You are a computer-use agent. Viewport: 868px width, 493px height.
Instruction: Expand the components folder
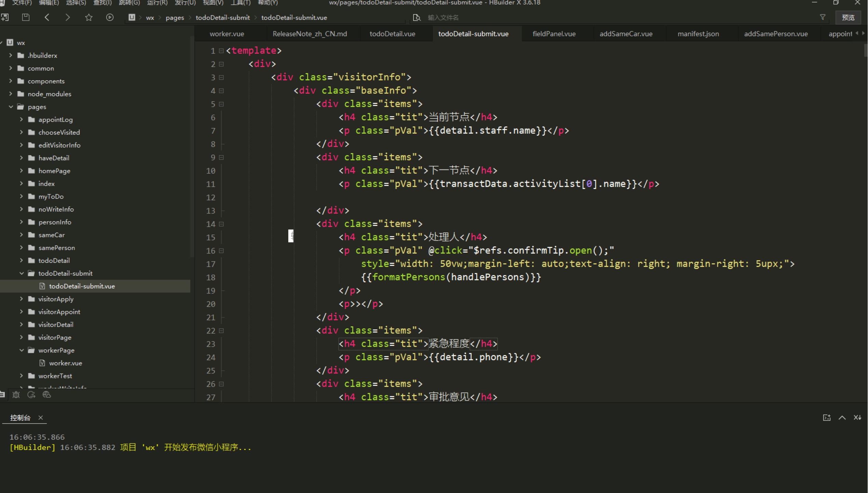click(11, 81)
